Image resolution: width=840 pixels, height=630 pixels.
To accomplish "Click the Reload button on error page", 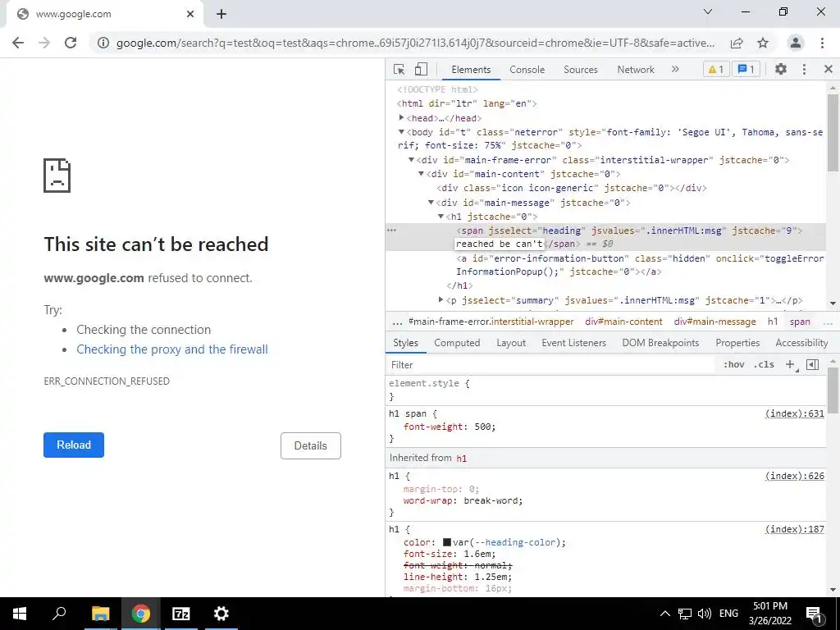I will 74,445.
